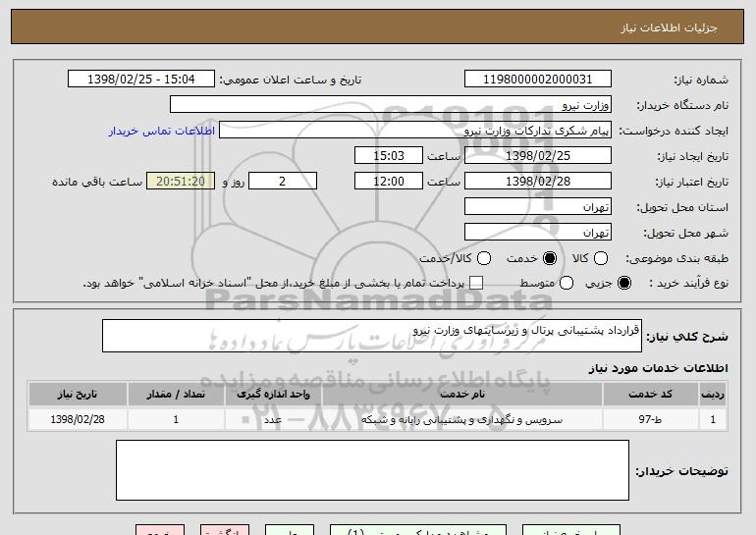Click the quantity cell in table row 1
The width and height of the screenshot is (756, 535).
[x=176, y=419]
